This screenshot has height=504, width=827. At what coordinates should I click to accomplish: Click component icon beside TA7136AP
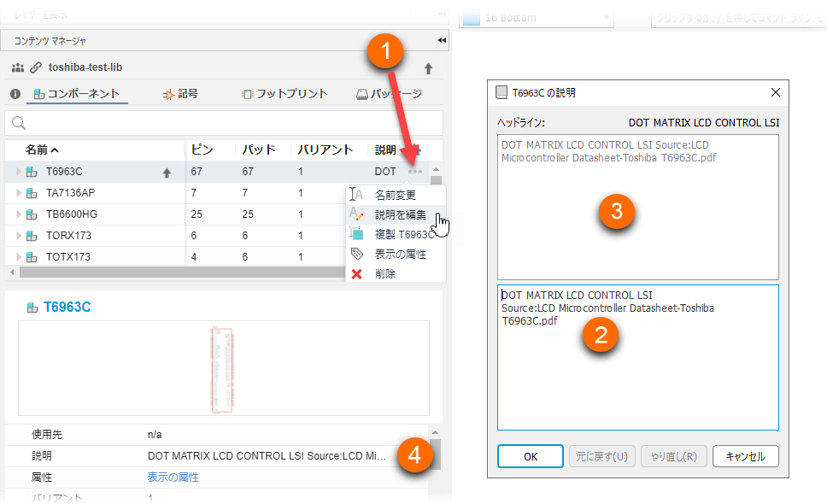pyautogui.click(x=32, y=193)
